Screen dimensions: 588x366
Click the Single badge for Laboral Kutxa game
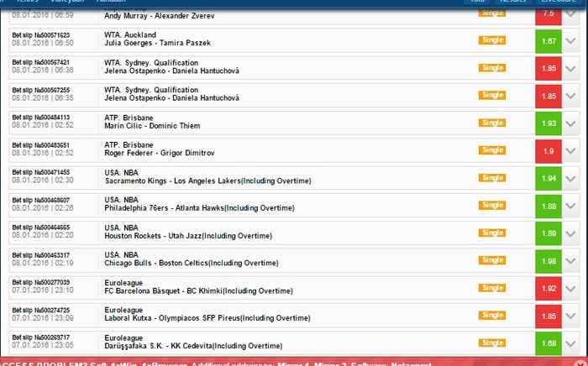(492, 316)
